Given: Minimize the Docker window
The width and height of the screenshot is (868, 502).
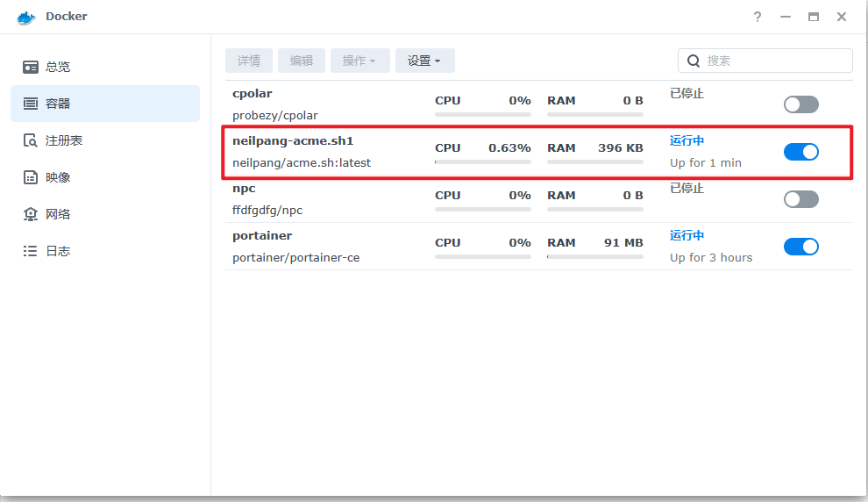Looking at the screenshot, I should pyautogui.click(x=786, y=18).
